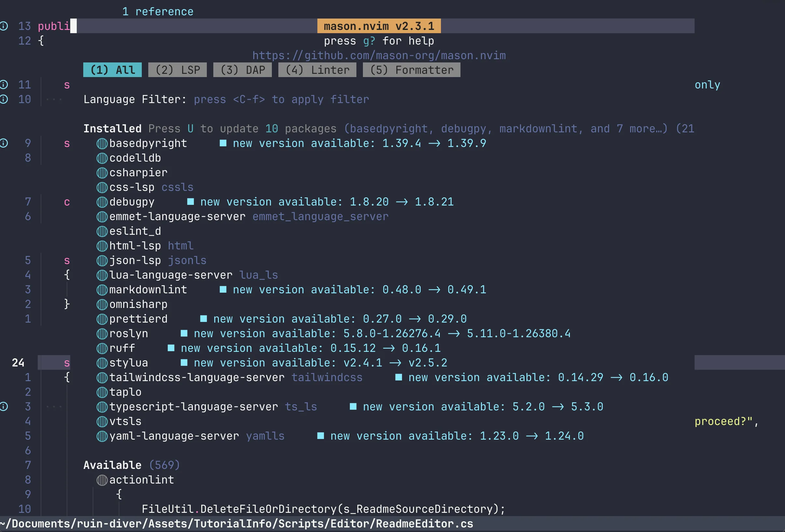Click stylua's new version v2.5.2 notice
Image resolution: width=785 pixels, height=532 pixels.
314,363
